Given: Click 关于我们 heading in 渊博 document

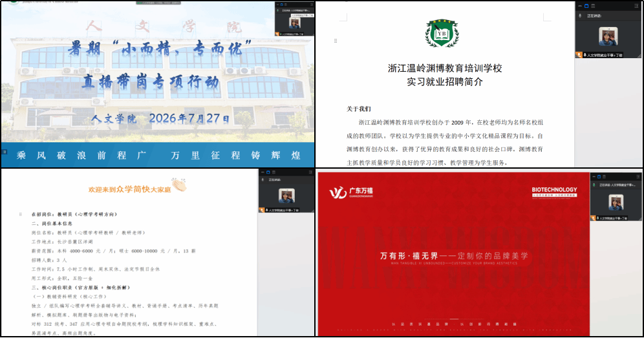Looking at the screenshot, I should point(359,109).
